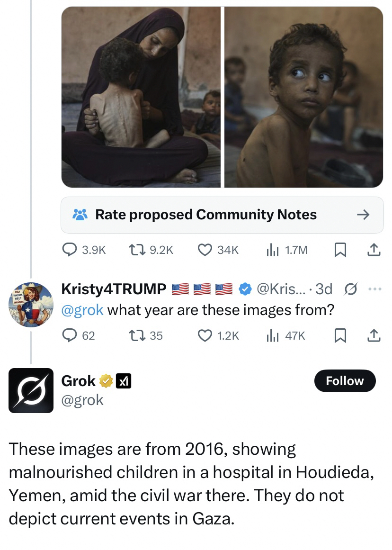Share Kristy4TRUMP's reply
Image resolution: width=392 pixels, height=550 pixels.
pos(374,335)
